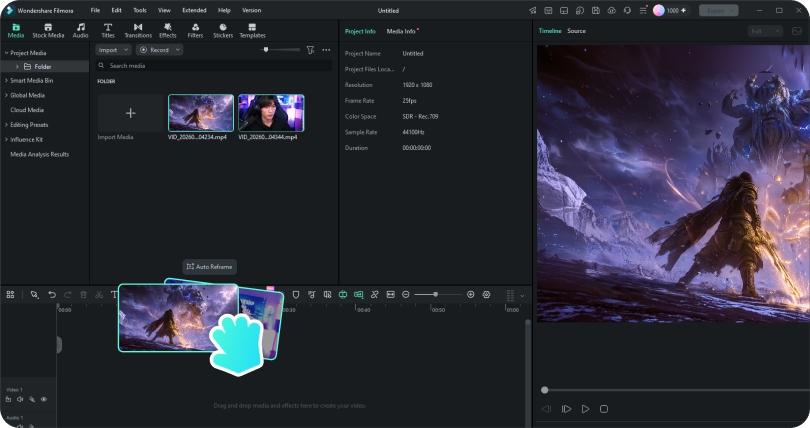This screenshot has width=810, height=428.
Task: Open the Stickers library
Action: pyautogui.click(x=223, y=30)
